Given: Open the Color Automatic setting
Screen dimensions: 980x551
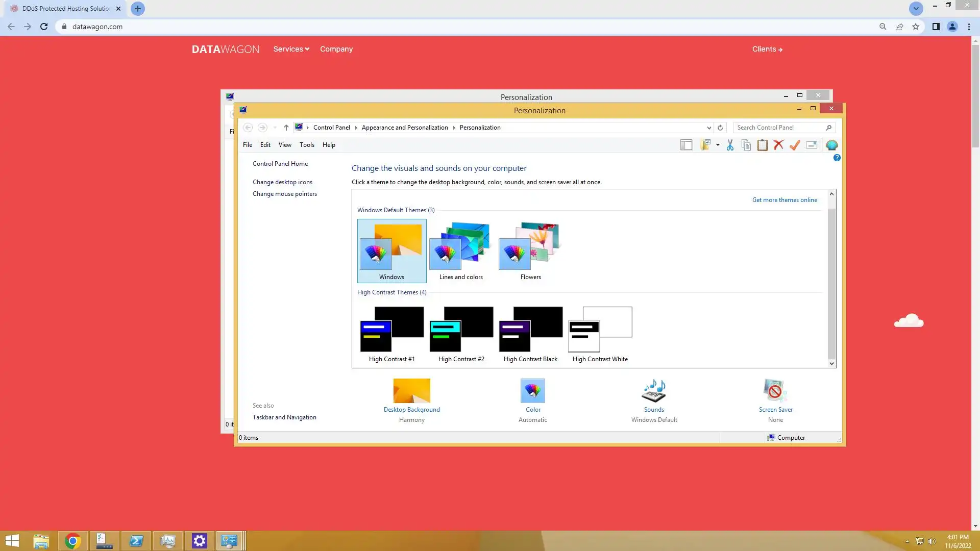Looking at the screenshot, I should click(533, 401).
